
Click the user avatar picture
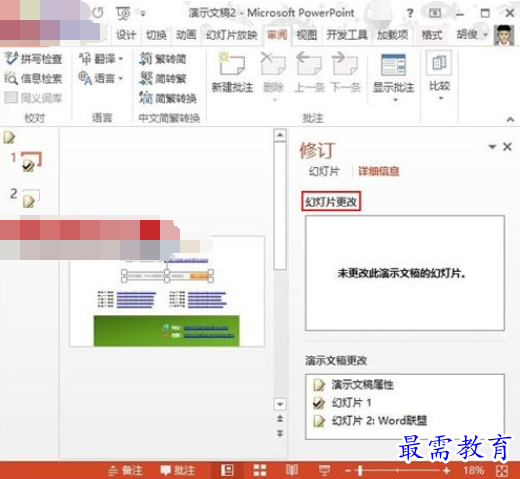pos(504,35)
